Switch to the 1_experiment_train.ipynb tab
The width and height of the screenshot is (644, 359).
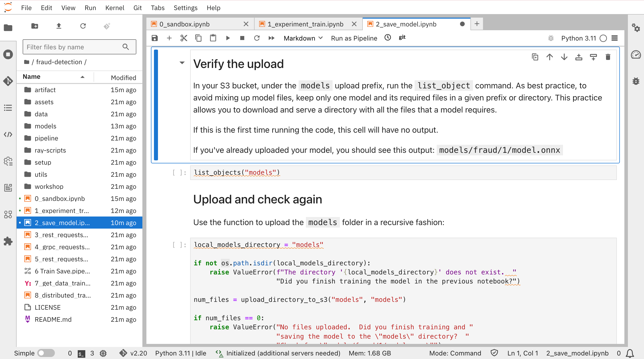coord(305,24)
